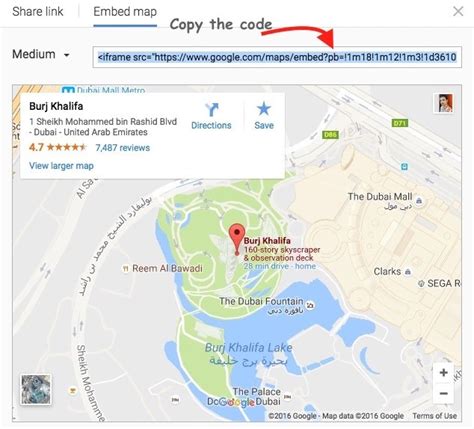Click The Dubai Fountain marker icon

(310, 305)
